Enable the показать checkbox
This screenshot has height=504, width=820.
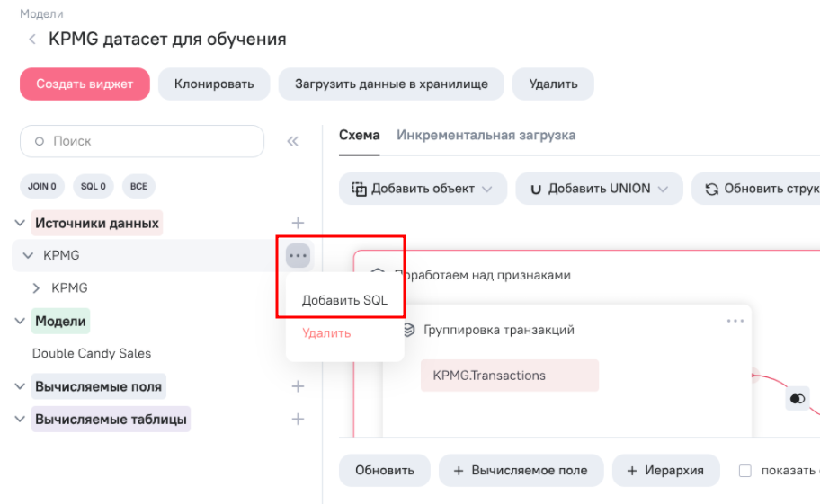744,471
